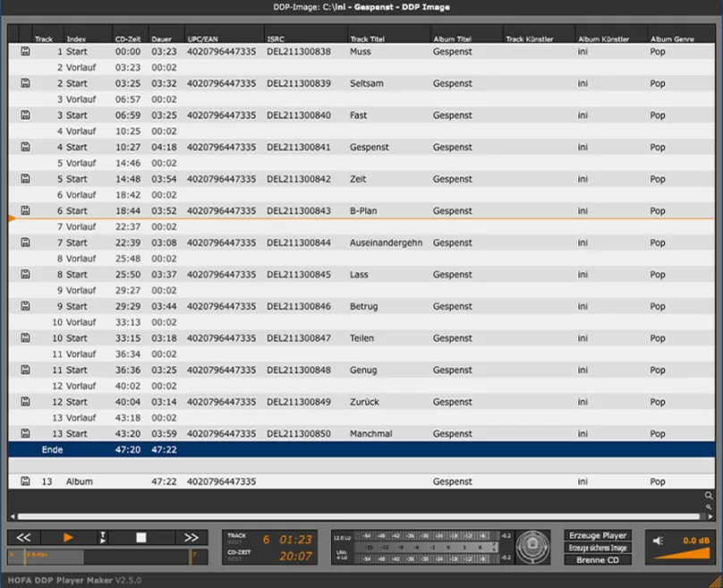Click the large zoom magnifier icon

coord(709,496)
